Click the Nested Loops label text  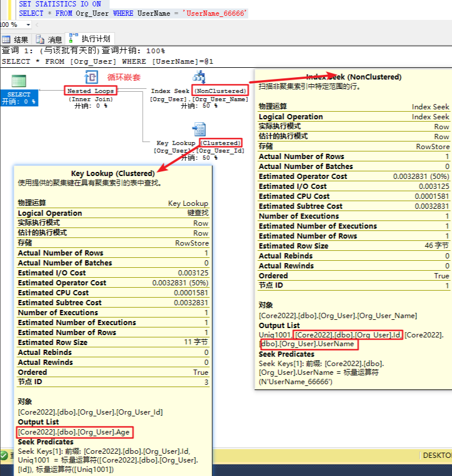tap(91, 91)
